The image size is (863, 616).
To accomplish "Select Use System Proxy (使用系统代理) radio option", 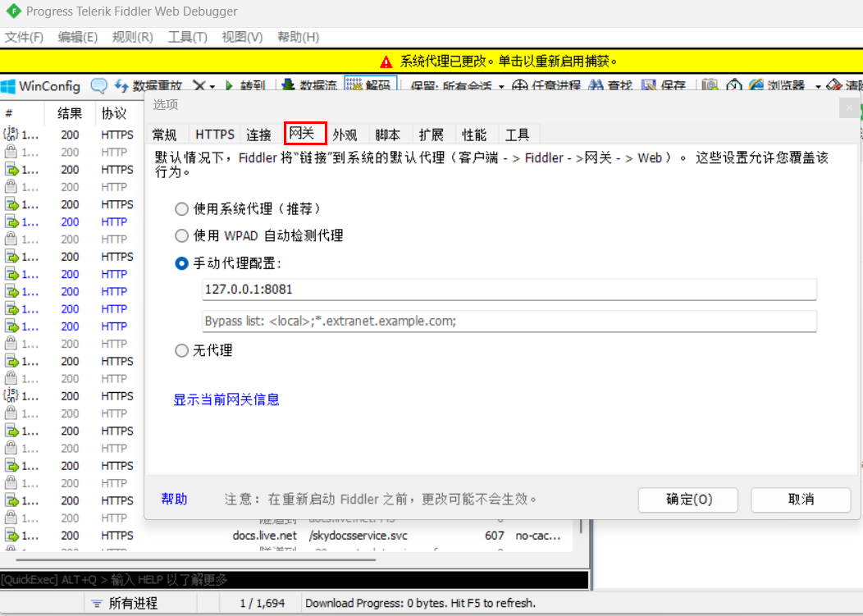I will [x=181, y=209].
